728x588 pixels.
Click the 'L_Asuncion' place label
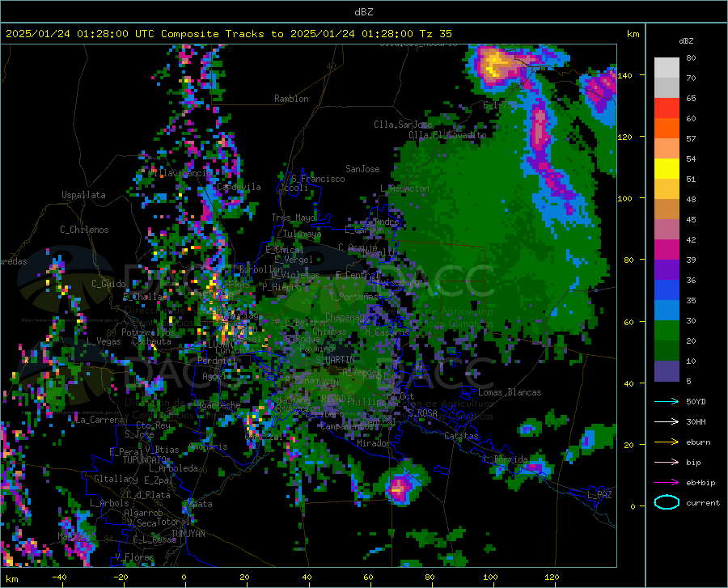click(x=404, y=188)
